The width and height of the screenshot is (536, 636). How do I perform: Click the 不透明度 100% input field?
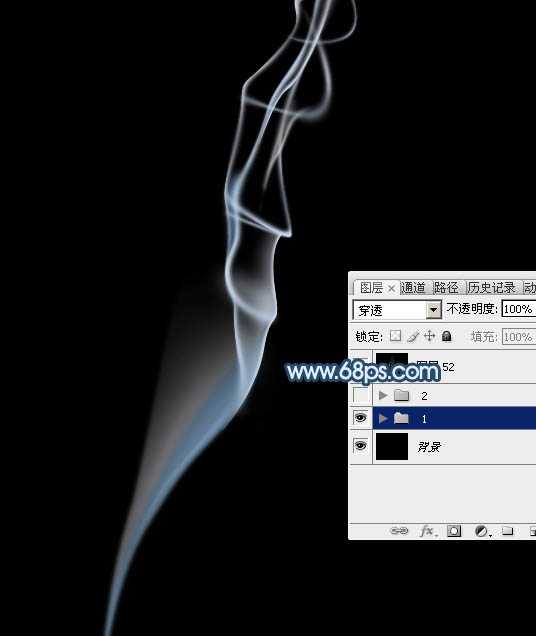click(x=519, y=309)
